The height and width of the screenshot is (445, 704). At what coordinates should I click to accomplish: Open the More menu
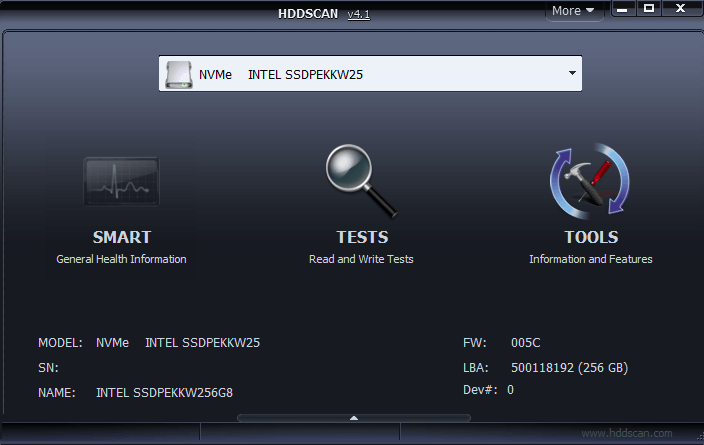[x=573, y=11]
